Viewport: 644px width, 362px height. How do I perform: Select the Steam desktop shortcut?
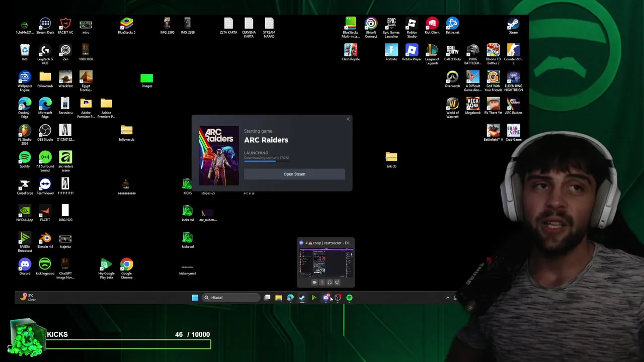(x=513, y=26)
